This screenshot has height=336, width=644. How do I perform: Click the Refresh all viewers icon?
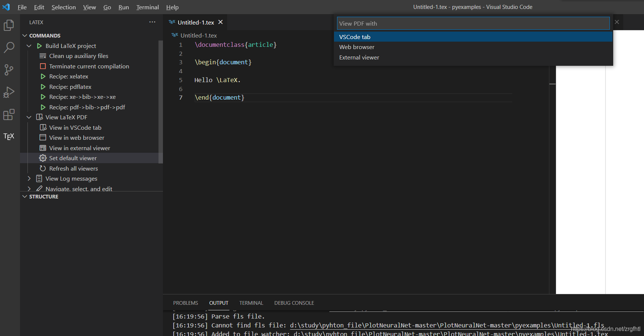(43, 168)
